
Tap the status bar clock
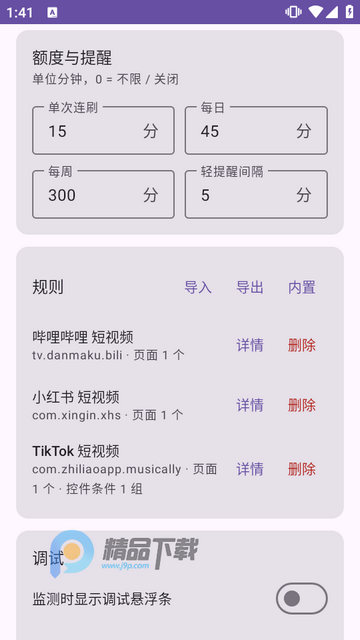coord(20,13)
